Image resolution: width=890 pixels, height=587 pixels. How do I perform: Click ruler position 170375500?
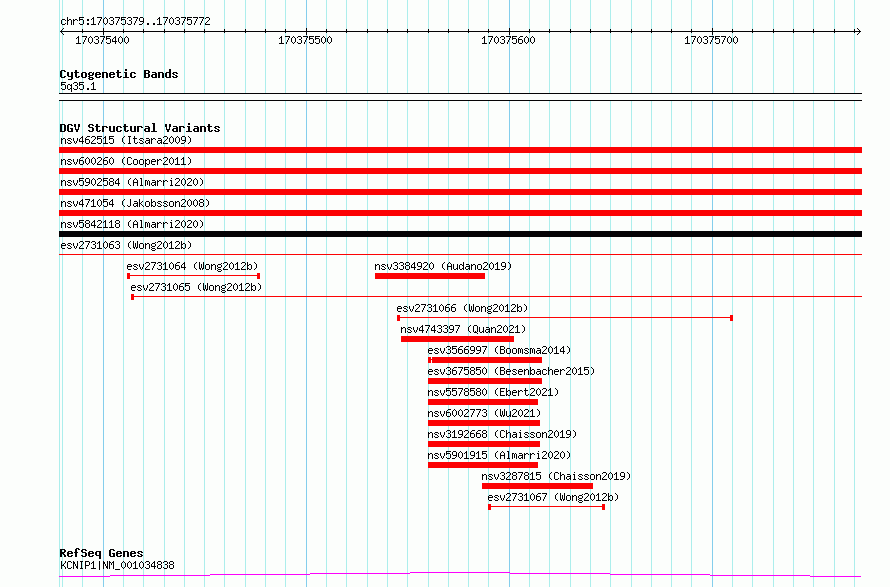[305, 40]
